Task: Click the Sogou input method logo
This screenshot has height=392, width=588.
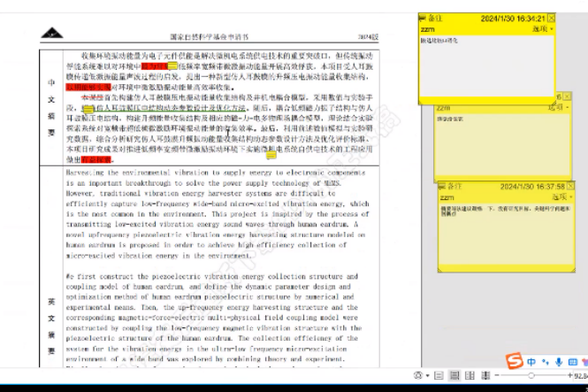Action: [x=513, y=362]
